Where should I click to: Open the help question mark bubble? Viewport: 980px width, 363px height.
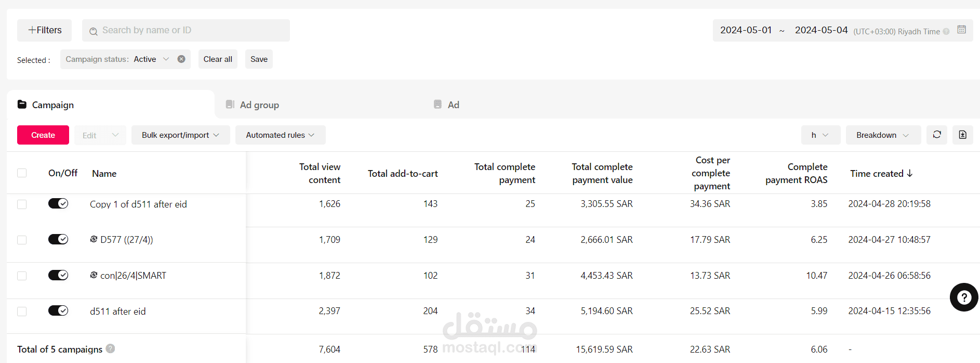tap(964, 297)
